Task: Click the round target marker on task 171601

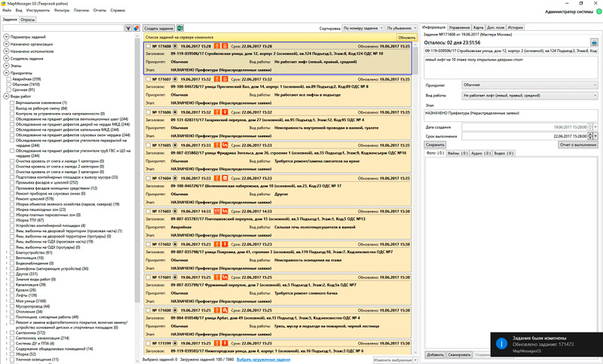Action: [175, 277]
